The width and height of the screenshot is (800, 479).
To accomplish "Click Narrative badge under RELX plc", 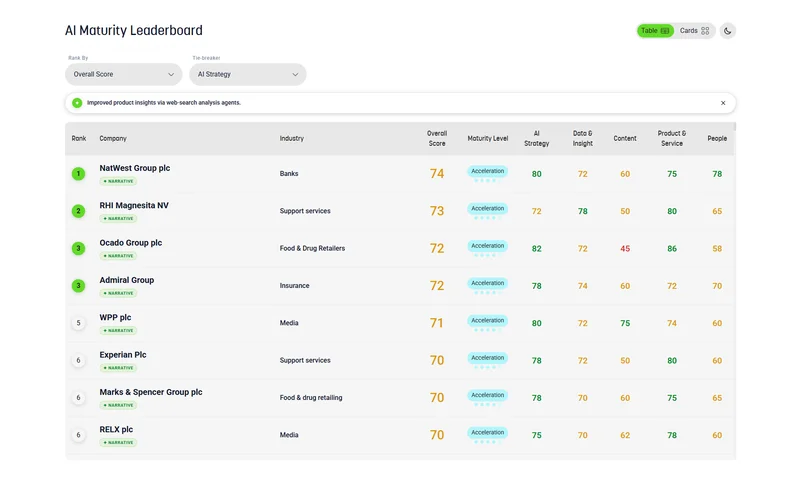I will click(118, 442).
